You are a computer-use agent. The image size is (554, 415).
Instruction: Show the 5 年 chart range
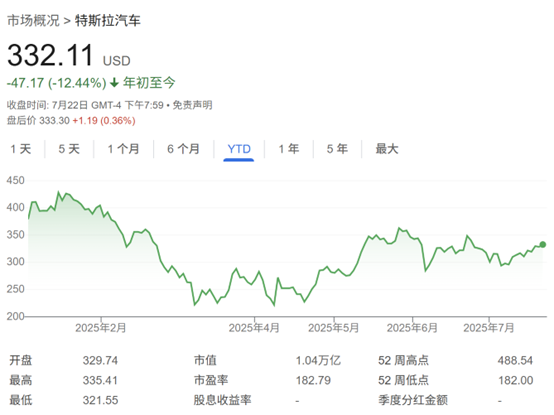(x=337, y=149)
